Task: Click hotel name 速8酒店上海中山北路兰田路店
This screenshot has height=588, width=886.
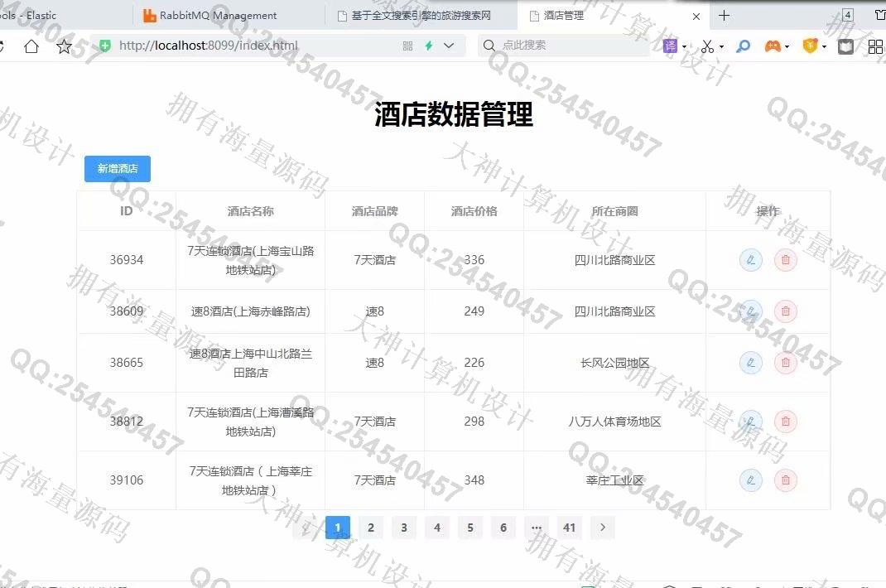Action: 250,363
